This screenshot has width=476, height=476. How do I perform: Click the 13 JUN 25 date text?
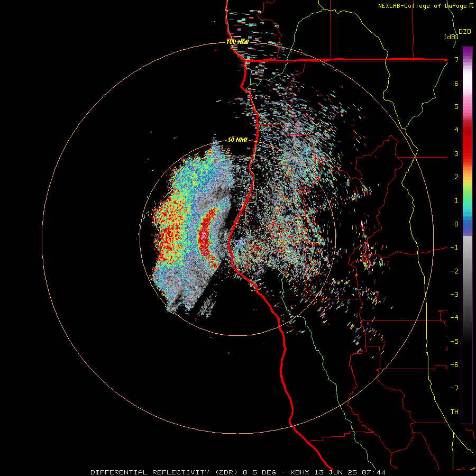coord(336,472)
